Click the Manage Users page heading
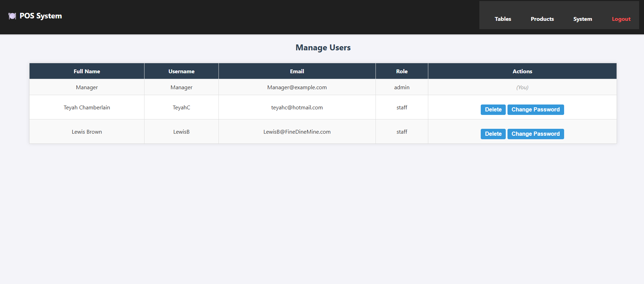644x284 pixels. (x=323, y=48)
